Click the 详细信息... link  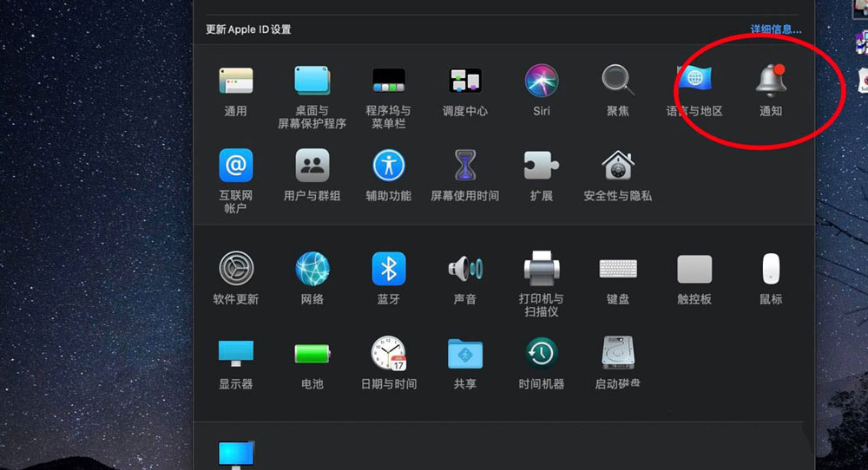coord(775,29)
